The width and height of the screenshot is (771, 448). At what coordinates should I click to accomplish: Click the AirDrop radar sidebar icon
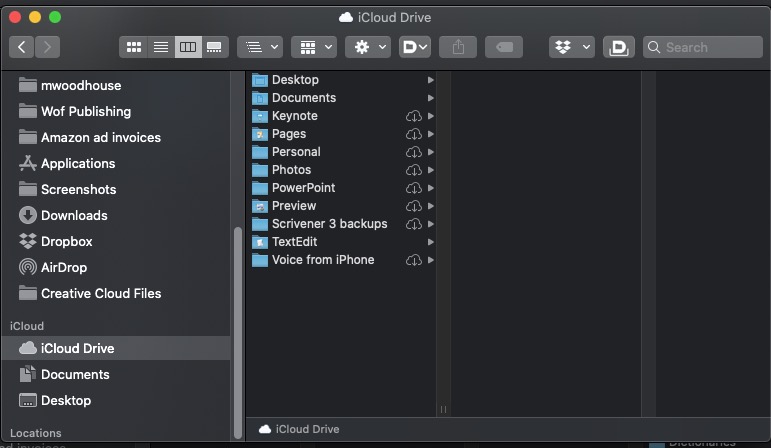(x=28, y=267)
